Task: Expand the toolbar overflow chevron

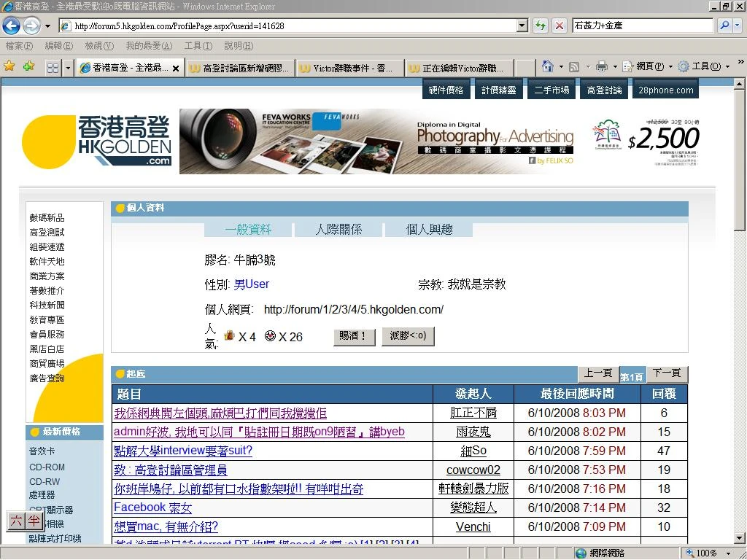Action: tap(740, 62)
